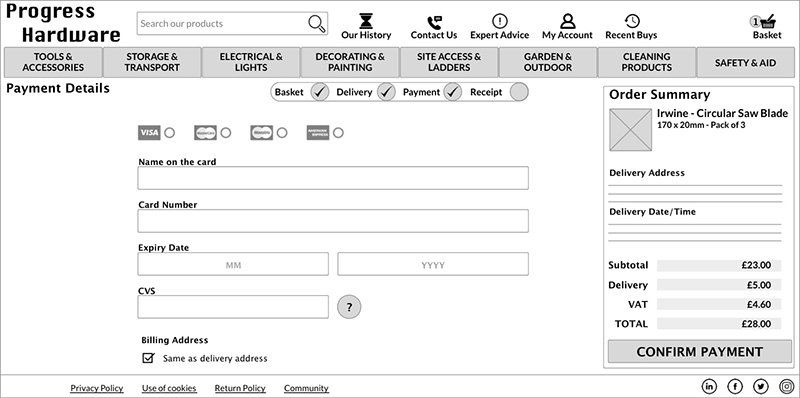Click the Card Number field
The image size is (800, 398).
(x=333, y=220)
